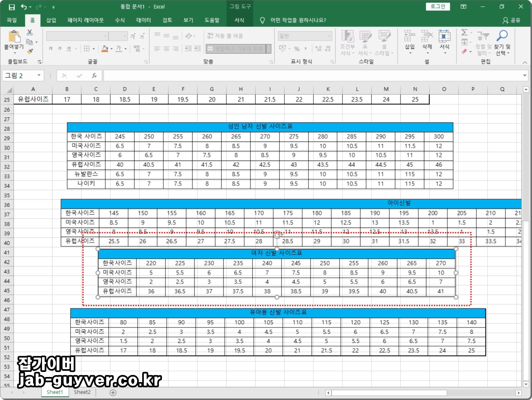The width and height of the screenshot is (532, 400).
Task: Click the select-all corner triangle
Action: [9, 90]
